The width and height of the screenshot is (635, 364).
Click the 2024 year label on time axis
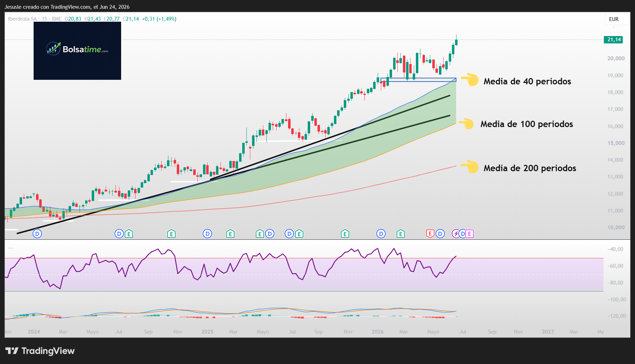(x=34, y=332)
